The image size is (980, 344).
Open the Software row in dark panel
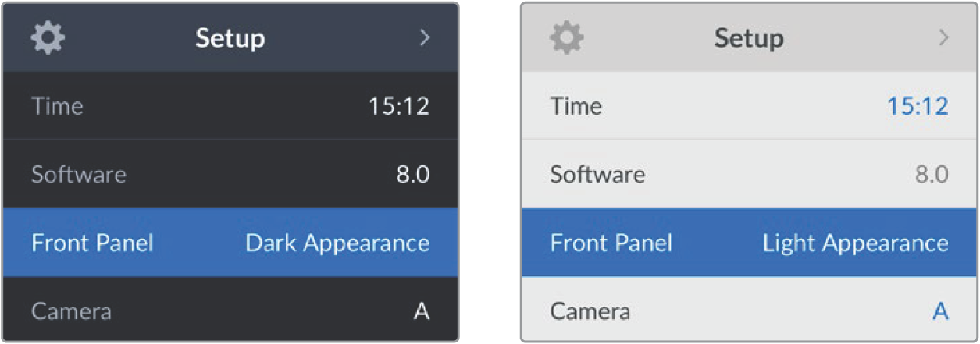coord(230,174)
